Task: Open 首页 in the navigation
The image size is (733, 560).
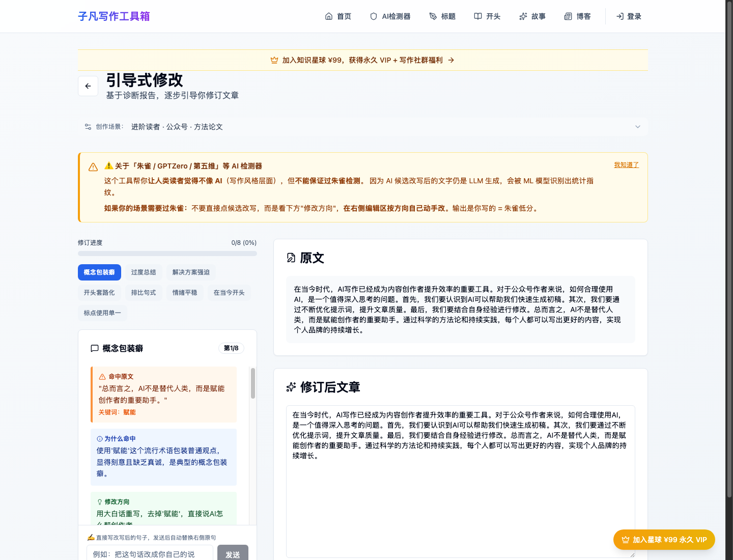Action: tap(338, 16)
